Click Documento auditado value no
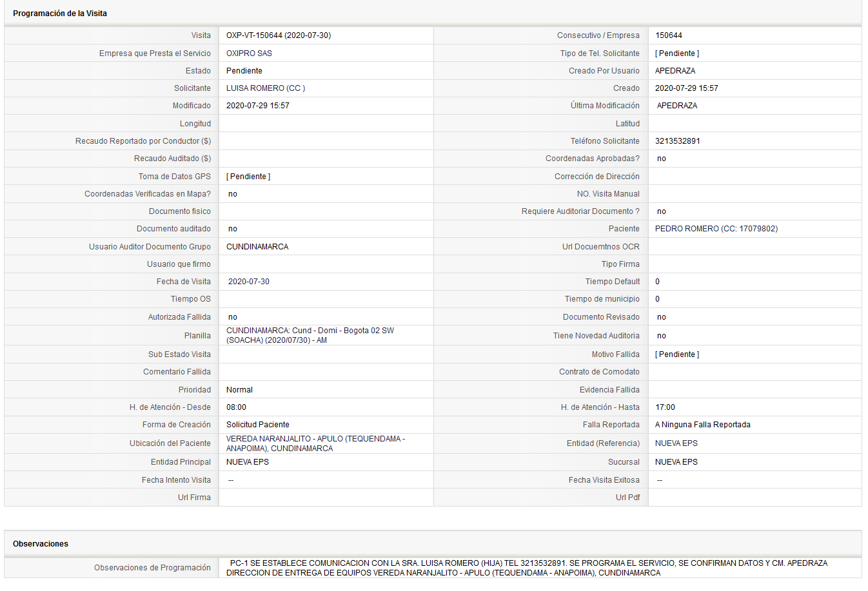Image resolution: width=868 pixels, height=591 pixels. (x=233, y=229)
